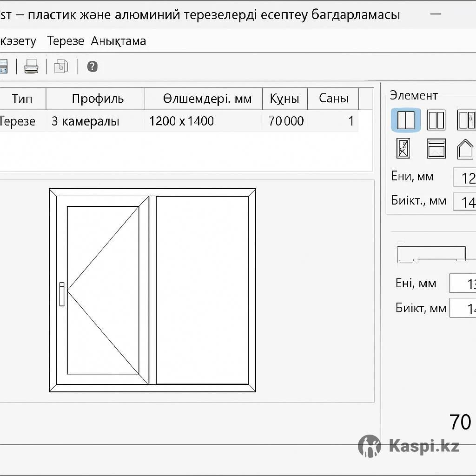Screen dimensions: 476x476
Task: Click the window sill profile preview
Action: [x=431, y=254]
